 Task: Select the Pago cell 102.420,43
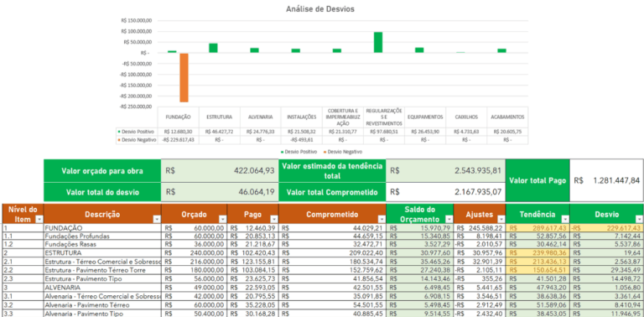(252, 252)
